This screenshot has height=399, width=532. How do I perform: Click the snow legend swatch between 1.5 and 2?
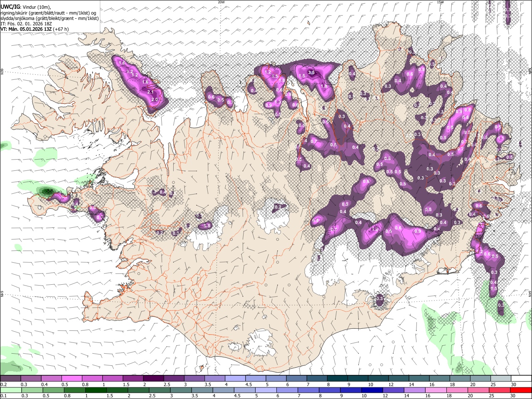click(x=133, y=378)
